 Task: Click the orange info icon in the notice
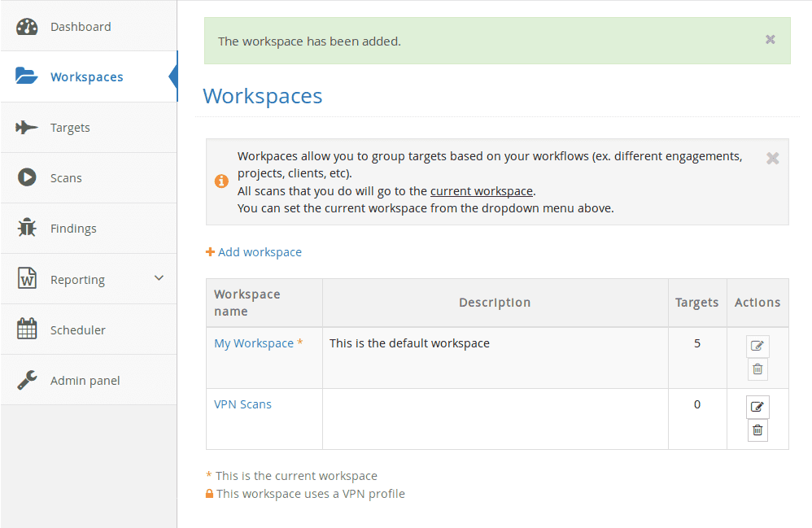pos(220,181)
